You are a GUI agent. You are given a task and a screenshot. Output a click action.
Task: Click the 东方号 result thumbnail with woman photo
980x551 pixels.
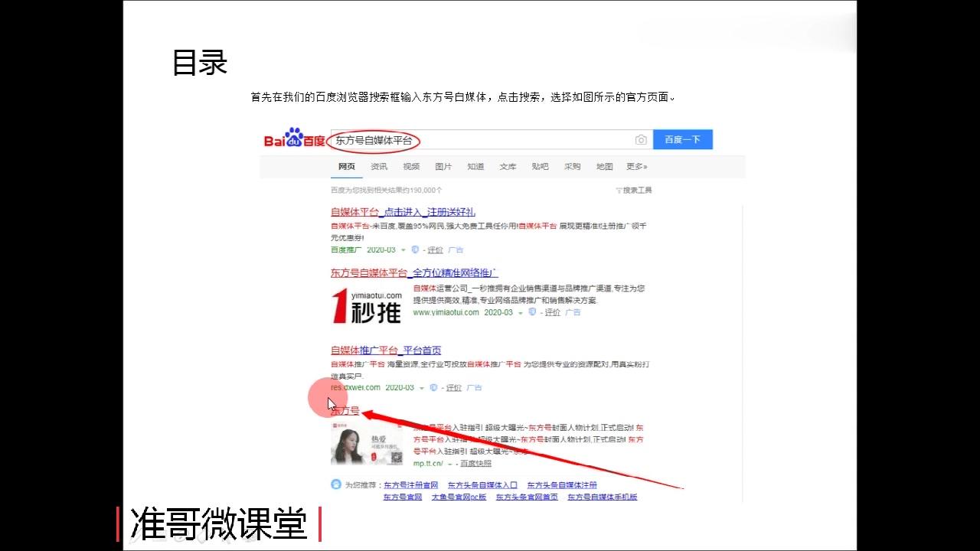(367, 444)
